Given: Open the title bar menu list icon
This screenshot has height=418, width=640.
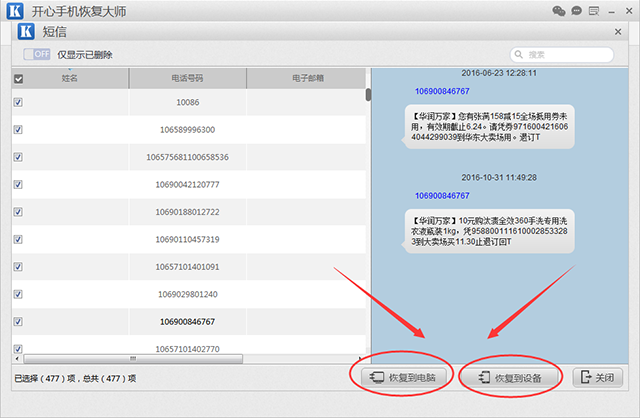Looking at the screenshot, I should pyautogui.click(x=592, y=11).
